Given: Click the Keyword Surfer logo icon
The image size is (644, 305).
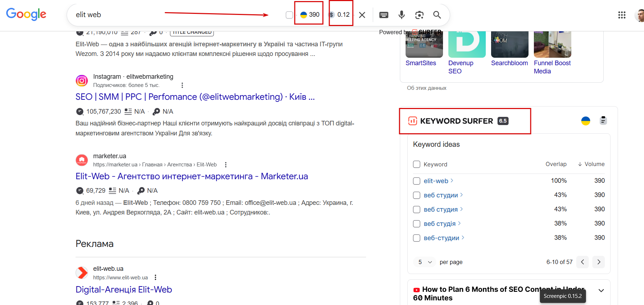Looking at the screenshot, I should 413,121.
